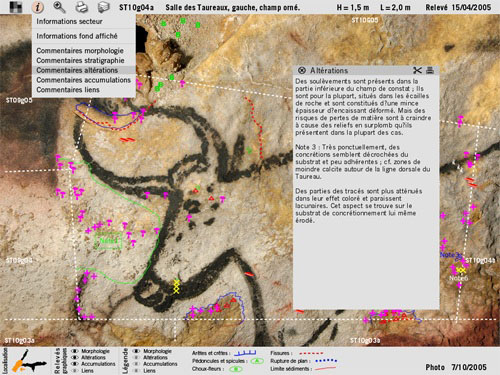This screenshot has height=375, width=500.
Task: Click the blue 'Arêtes et crêtes' legend symbol
Action: coord(245,353)
